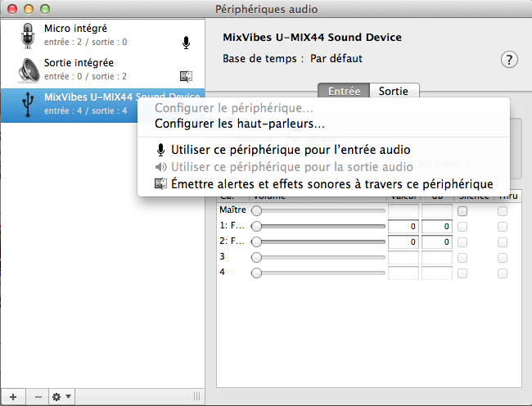Image resolution: width=532 pixels, height=406 pixels.
Task: Add a new device with plus button
Action: [13, 397]
